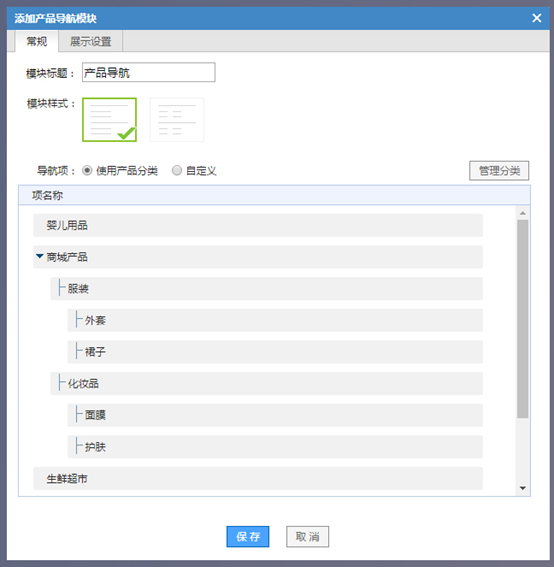Select the 使用产品分类 radio option
The height and width of the screenshot is (567, 554).
(x=87, y=170)
